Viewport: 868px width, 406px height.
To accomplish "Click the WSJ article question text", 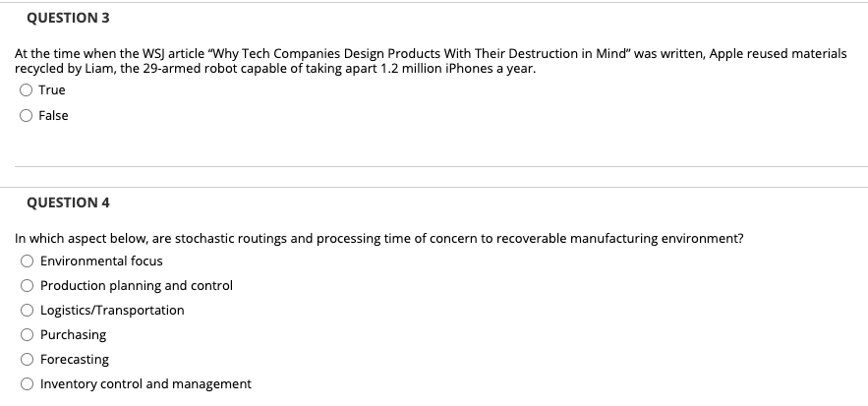I will tap(431, 62).
